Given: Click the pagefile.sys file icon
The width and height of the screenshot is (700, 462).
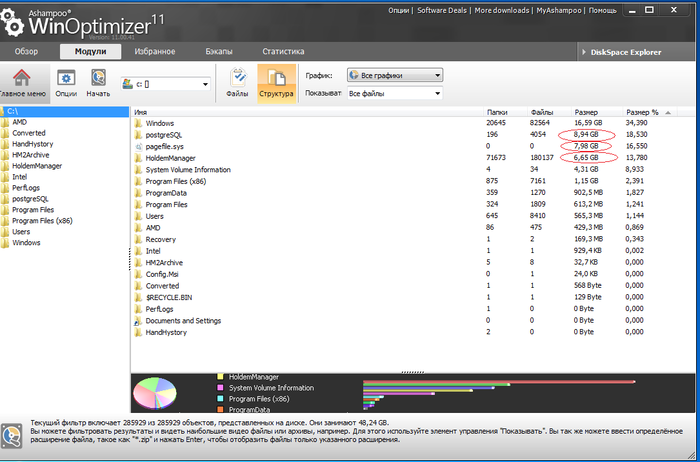Looking at the screenshot, I should 138,146.
